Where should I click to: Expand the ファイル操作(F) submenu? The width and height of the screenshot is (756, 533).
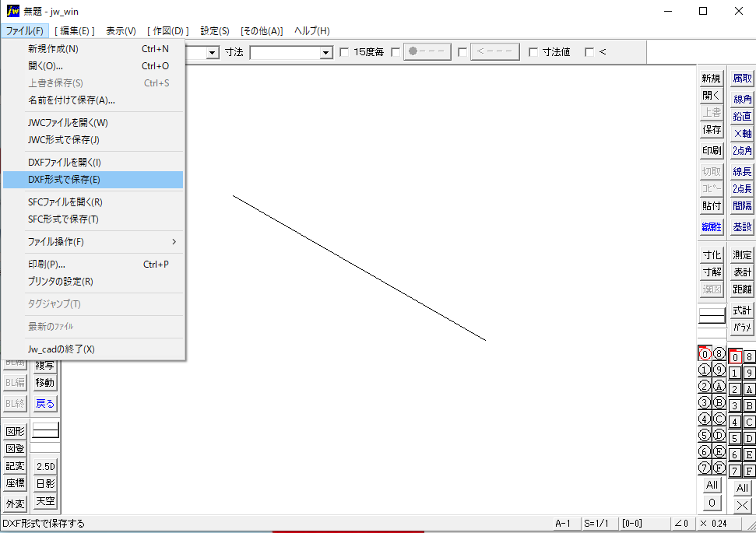[x=93, y=241]
